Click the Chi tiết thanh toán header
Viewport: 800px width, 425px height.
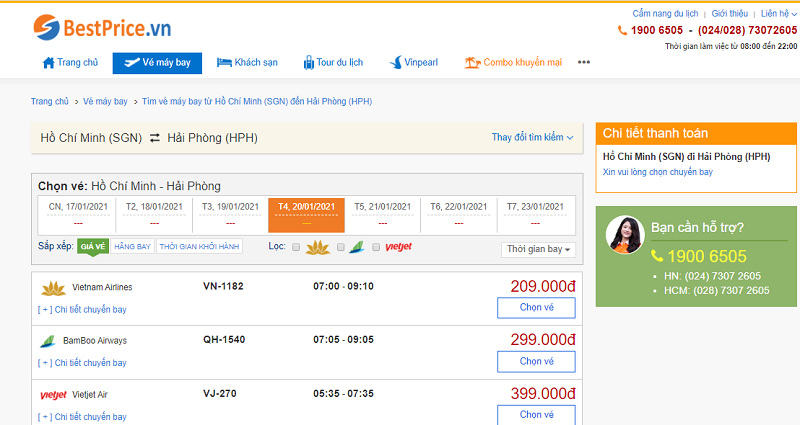click(696, 133)
